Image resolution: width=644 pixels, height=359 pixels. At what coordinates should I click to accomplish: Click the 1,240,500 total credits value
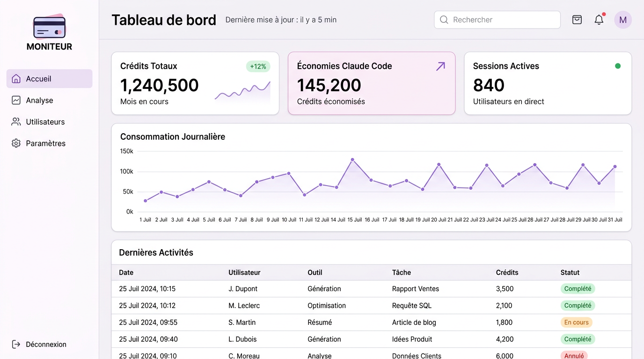pyautogui.click(x=160, y=85)
